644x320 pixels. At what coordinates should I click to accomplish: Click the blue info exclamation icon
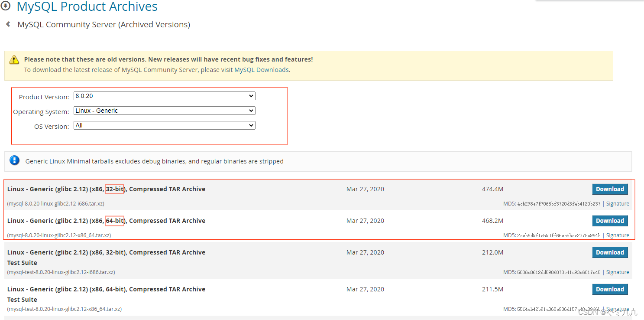click(15, 160)
